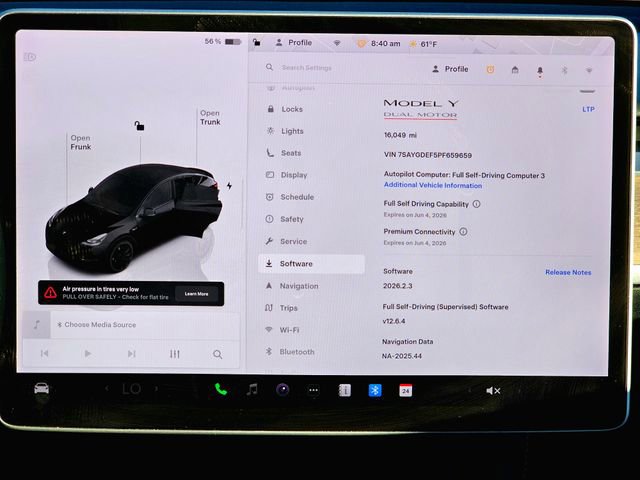Skip to next track
The image size is (640, 480).
[x=131, y=353]
